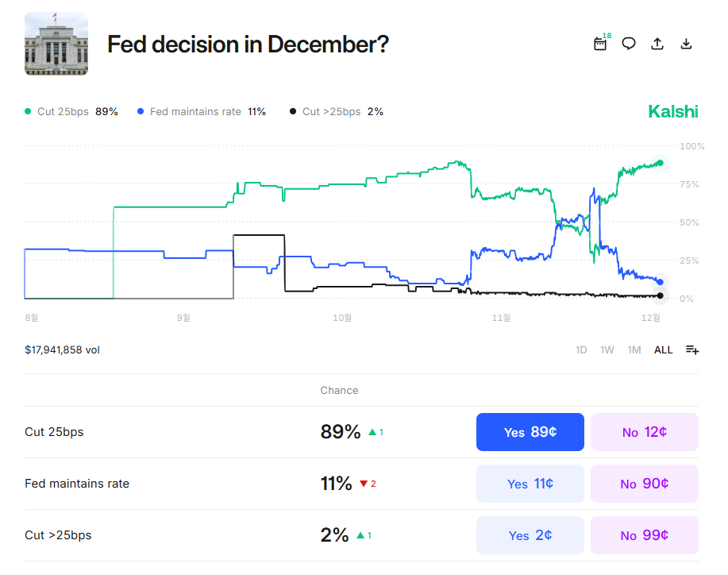Open the 1M timeframe view
This screenshot has height=575, width=728.
pos(634,349)
